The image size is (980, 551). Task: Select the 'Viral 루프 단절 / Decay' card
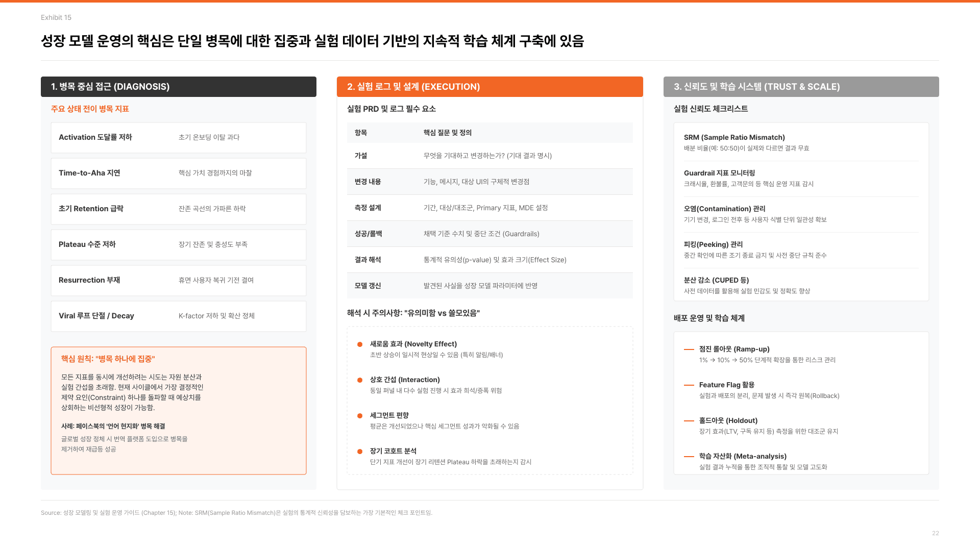click(179, 316)
